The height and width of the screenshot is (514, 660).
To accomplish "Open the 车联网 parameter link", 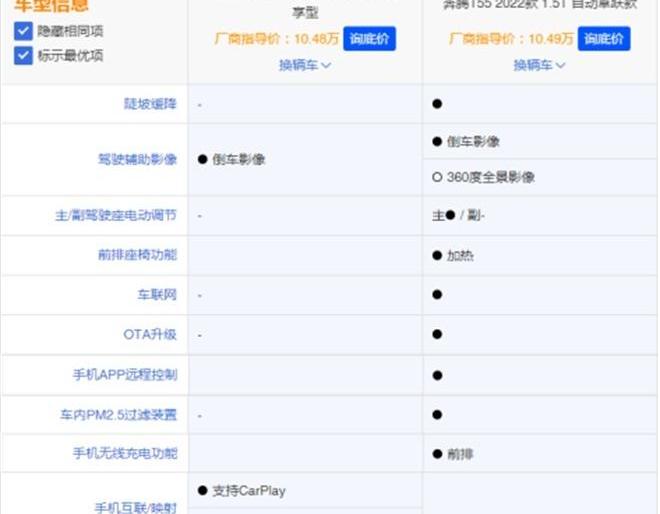I will 157,295.
